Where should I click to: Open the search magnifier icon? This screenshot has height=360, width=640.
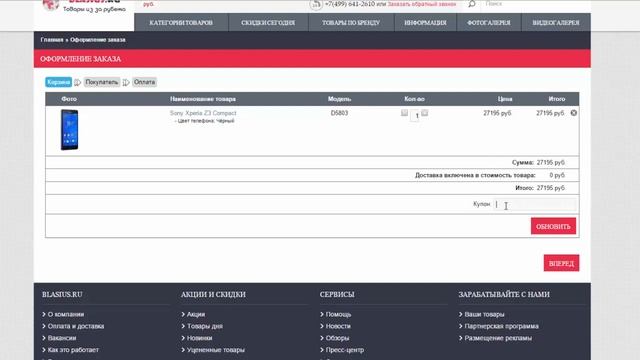(471, 4)
